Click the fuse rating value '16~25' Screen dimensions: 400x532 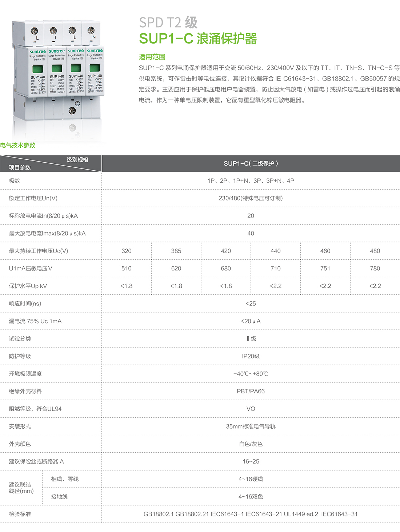[x=251, y=461]
